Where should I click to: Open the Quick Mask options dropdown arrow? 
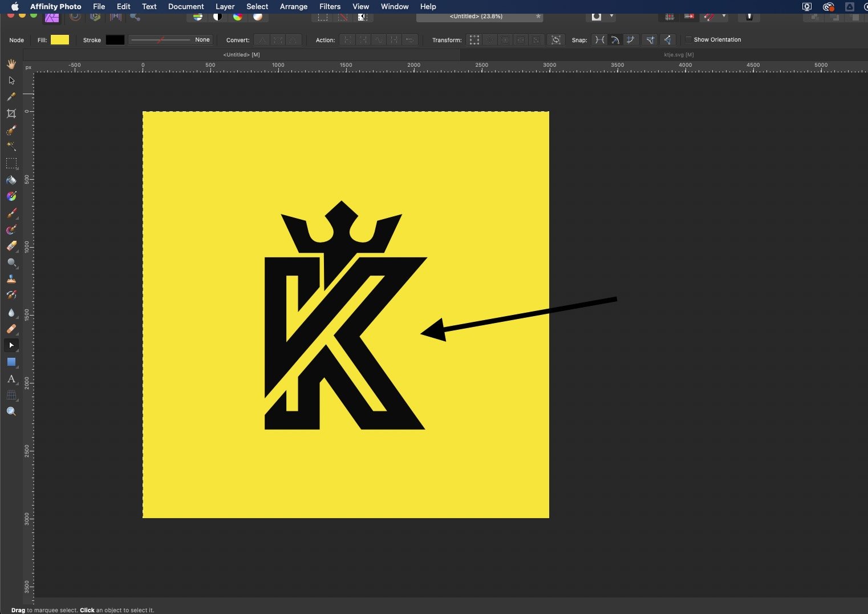pyautogui.click(x=611, y=16)
